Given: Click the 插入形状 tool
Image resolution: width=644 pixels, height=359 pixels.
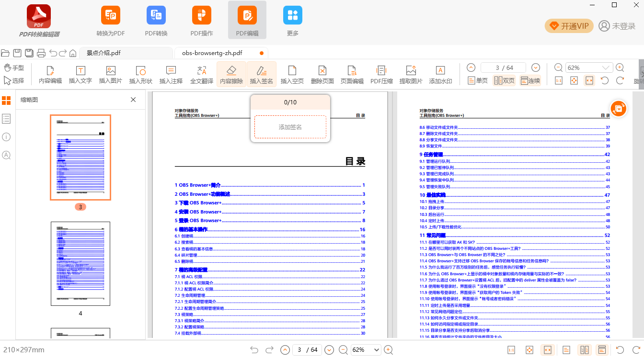Looking at the screenshot, I should tap(141, 75).
